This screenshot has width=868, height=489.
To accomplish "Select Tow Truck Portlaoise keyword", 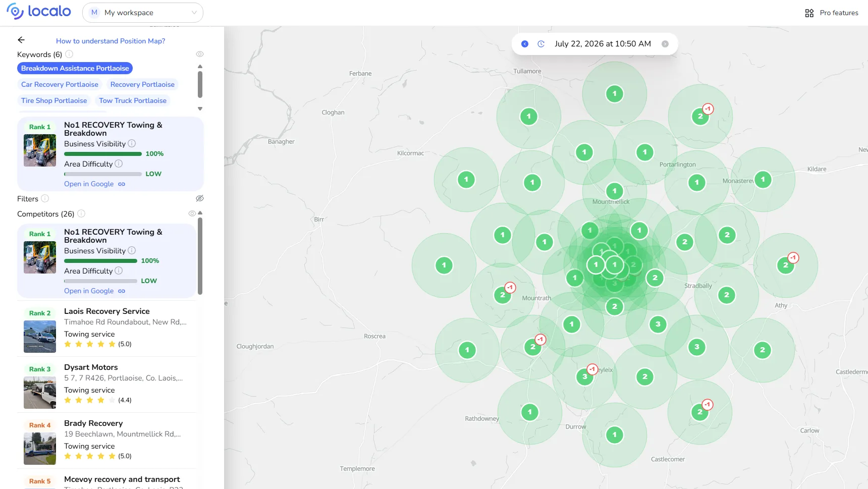I will pos(133,100).
